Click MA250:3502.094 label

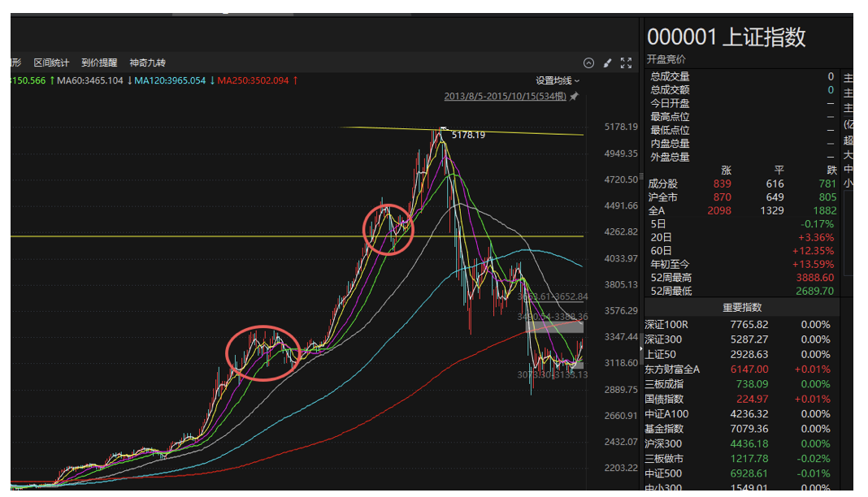point(253,80)
